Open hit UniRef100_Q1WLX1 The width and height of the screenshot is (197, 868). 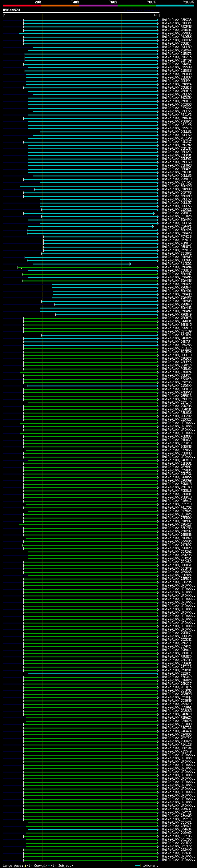(177, 23)
